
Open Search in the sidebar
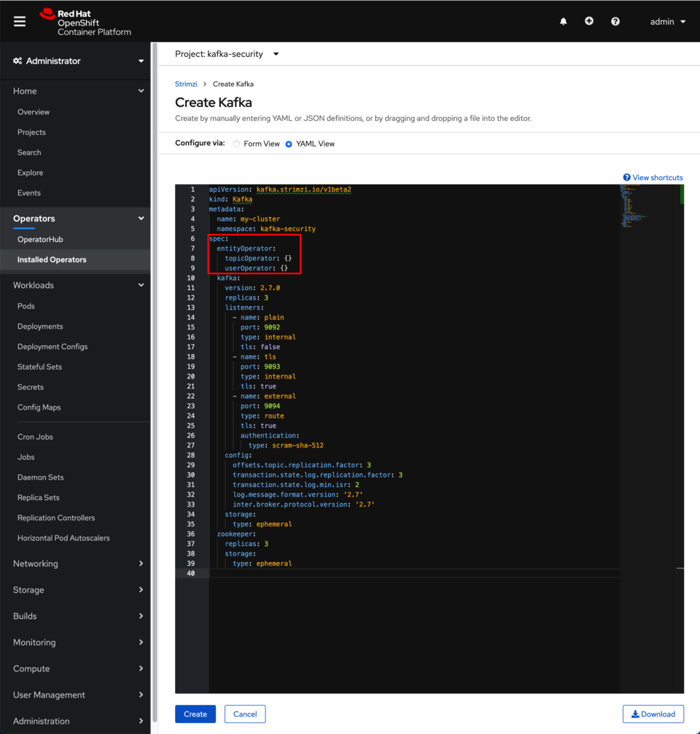29,152
